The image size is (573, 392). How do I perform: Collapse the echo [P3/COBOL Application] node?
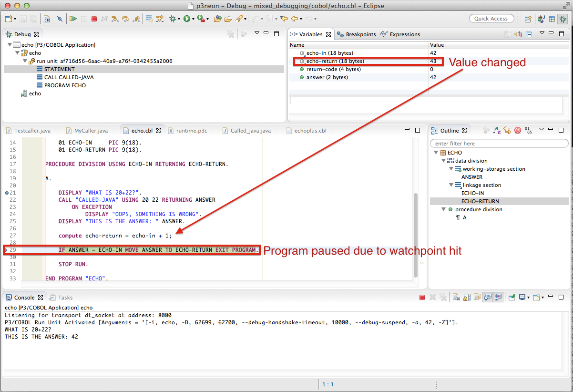[10, 45]
